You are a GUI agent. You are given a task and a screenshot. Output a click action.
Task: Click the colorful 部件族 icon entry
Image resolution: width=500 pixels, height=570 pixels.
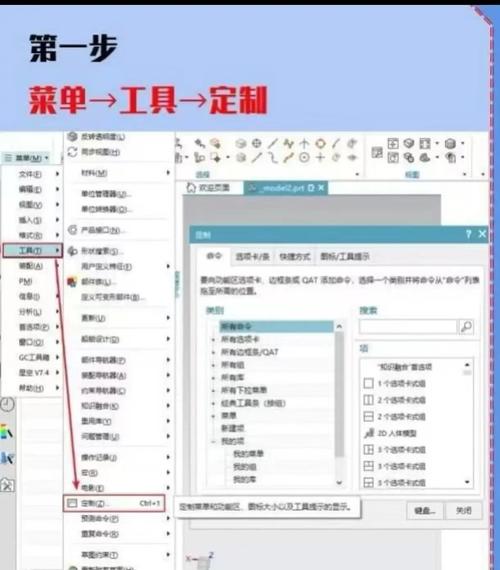72,282
